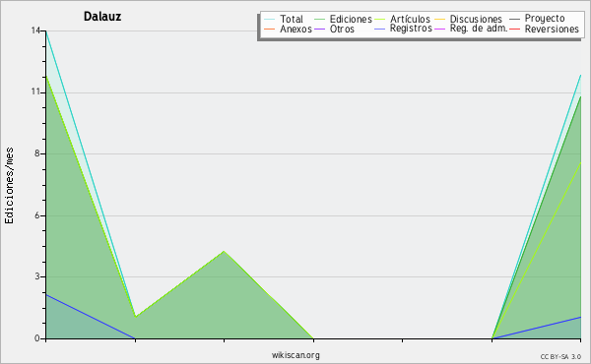Click the Discusiones legend label
Viewport: 591px width, 364px height.
476,19
